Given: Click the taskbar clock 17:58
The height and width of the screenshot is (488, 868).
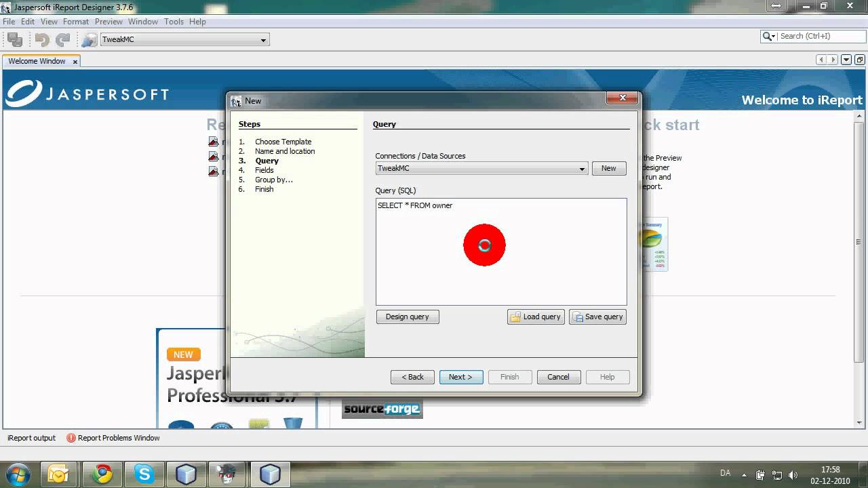Looking at the screenshot, I should (831, 469).
